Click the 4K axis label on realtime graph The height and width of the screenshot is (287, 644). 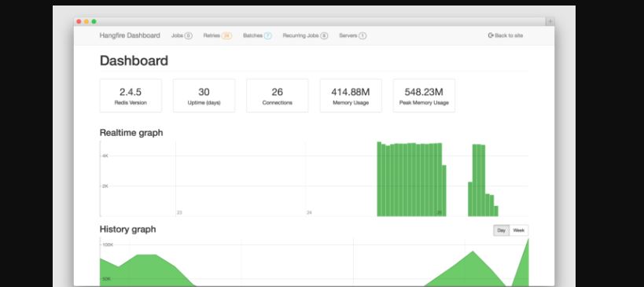(105, 156)
